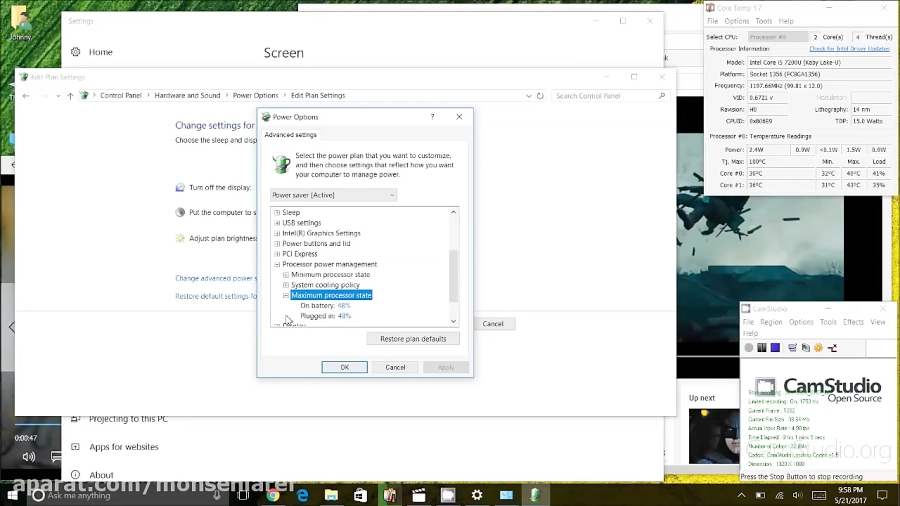The image size is (900, 506).
Task: Open Mail app from taskbar
Action: pyautogui.click(x=506, y=495)
